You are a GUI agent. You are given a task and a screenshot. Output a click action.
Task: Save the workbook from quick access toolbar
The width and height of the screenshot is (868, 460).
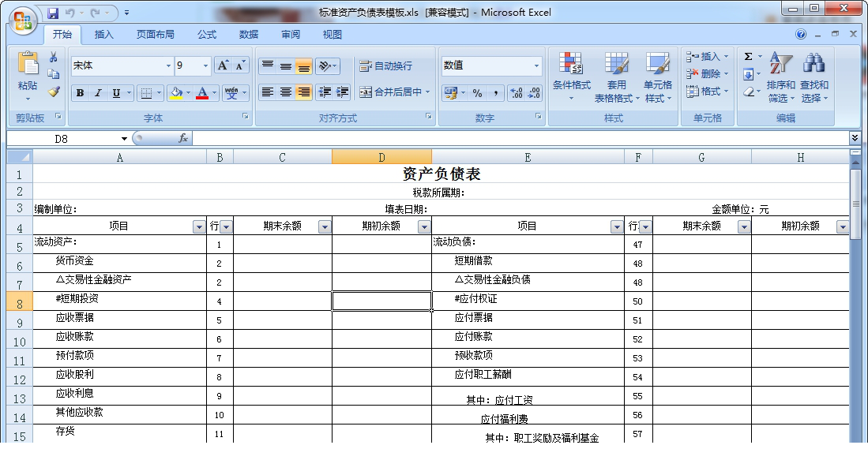[53, 13]
